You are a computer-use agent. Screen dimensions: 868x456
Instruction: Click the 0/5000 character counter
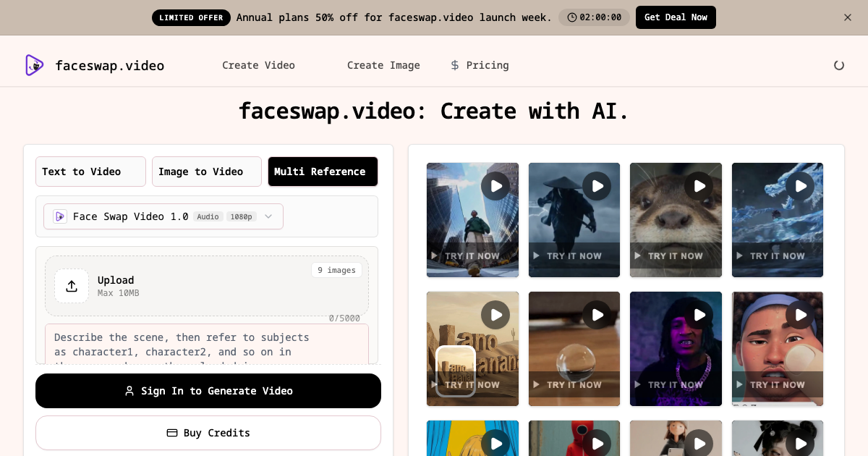(344, 318)
